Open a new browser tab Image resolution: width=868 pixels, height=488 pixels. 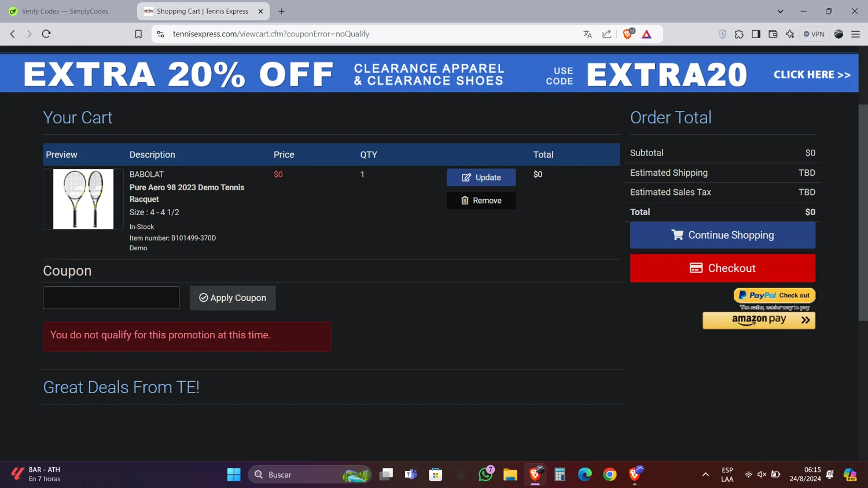pyautogui.click(x=282, y=11)
